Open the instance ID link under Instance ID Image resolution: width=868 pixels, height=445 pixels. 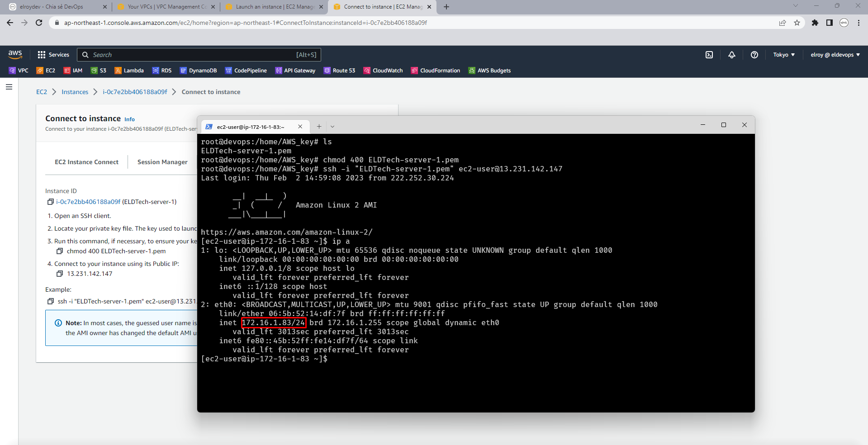[x=88, y=202]
